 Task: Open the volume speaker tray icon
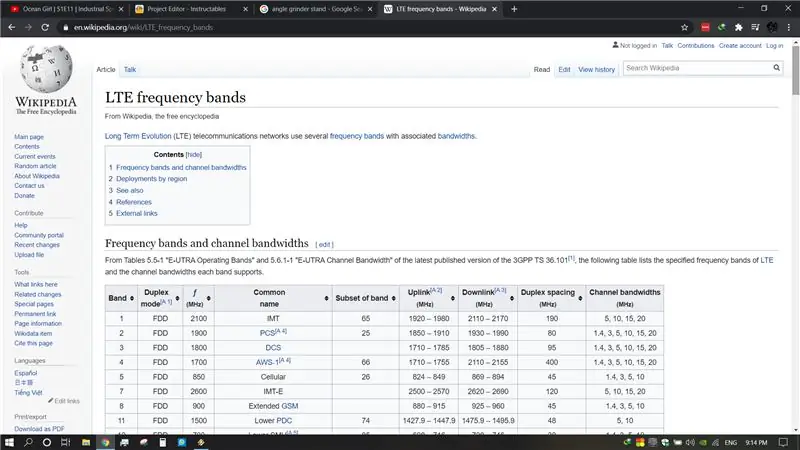(690, 442)
